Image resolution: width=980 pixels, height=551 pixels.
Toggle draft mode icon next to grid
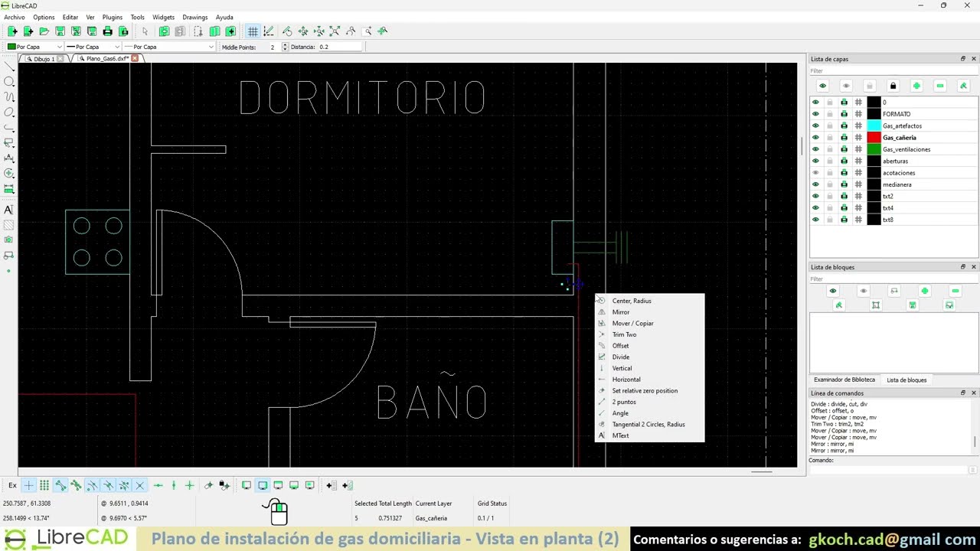(269, 31)
